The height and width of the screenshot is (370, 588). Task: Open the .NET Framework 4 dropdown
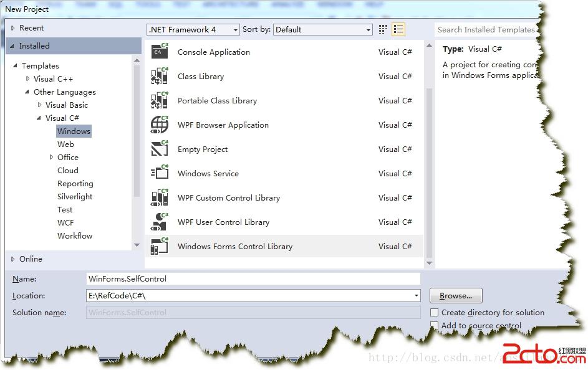tap(193, 29)
